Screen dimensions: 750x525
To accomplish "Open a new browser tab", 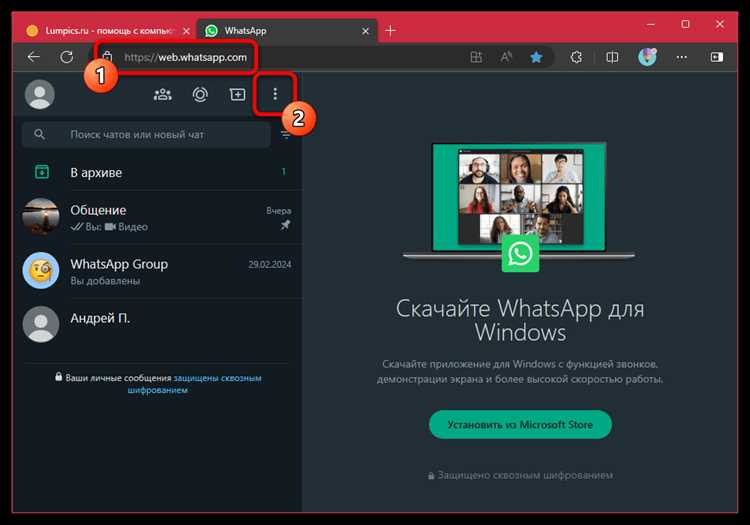I will 390,31.
